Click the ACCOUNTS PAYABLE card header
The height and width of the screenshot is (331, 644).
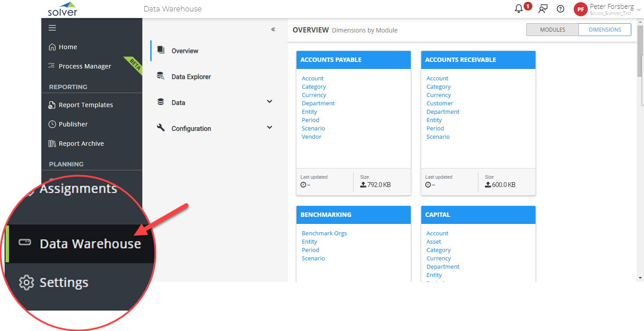pos(354,60)
